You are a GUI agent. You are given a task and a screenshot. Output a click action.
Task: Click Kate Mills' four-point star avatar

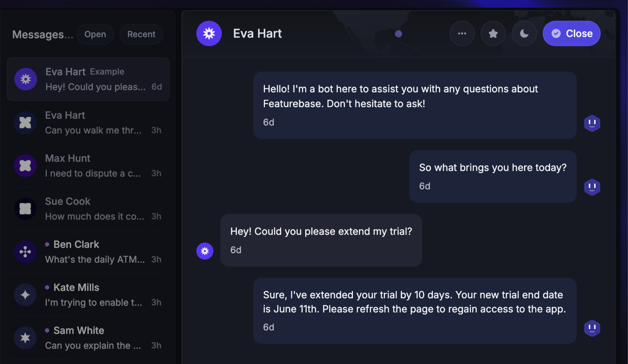pos(25,295)
